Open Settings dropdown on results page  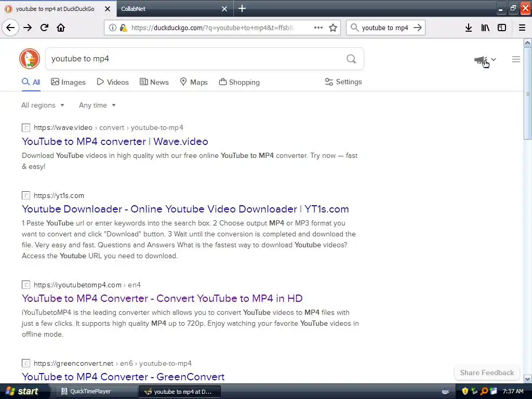pyautogui.click(x=343, y=82)
